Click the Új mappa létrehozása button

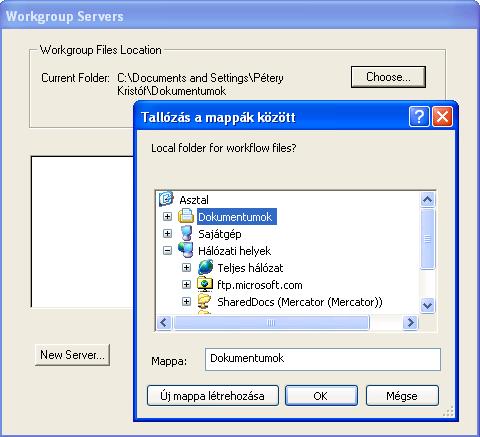point(213,396)
